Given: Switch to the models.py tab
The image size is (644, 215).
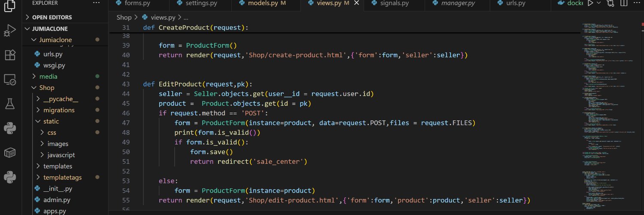Looking at the screenshot, I should (266, 4).
